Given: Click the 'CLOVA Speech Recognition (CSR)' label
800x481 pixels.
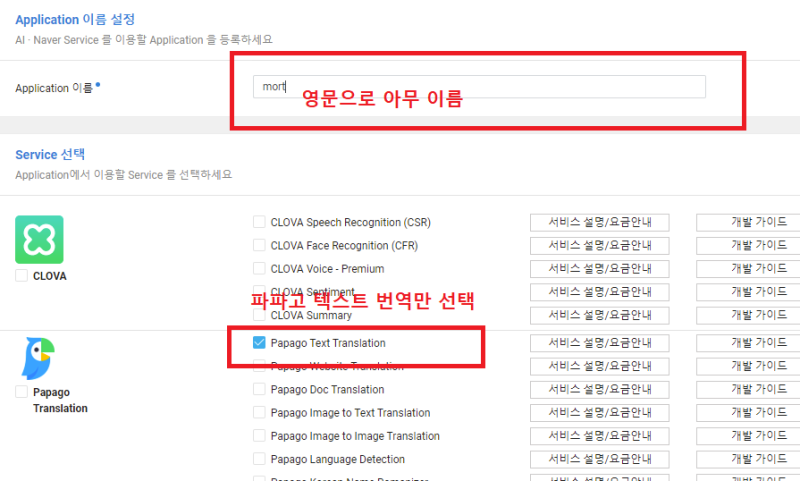Looking at the screenshot, I should (x=351, y=222).
